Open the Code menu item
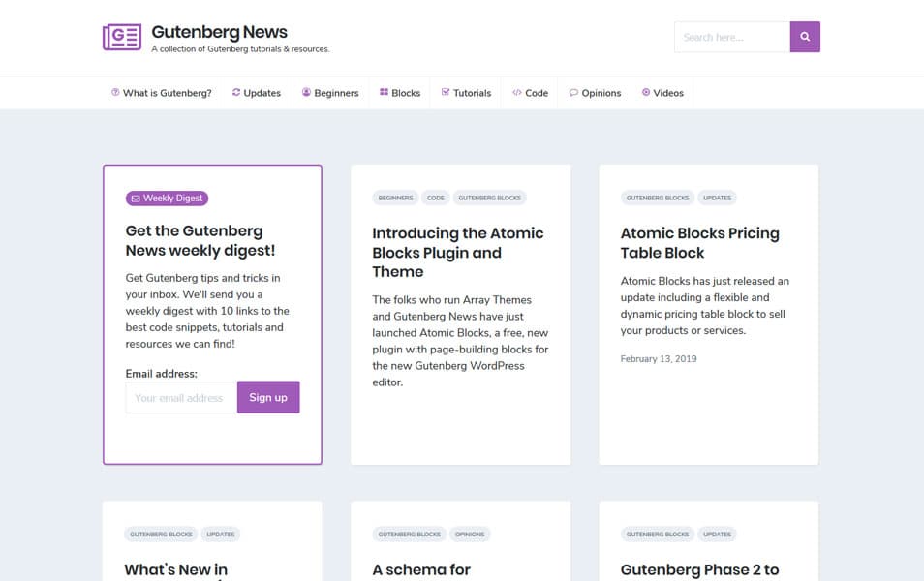This screenshot has width=924, height=581. coord(531,93)
